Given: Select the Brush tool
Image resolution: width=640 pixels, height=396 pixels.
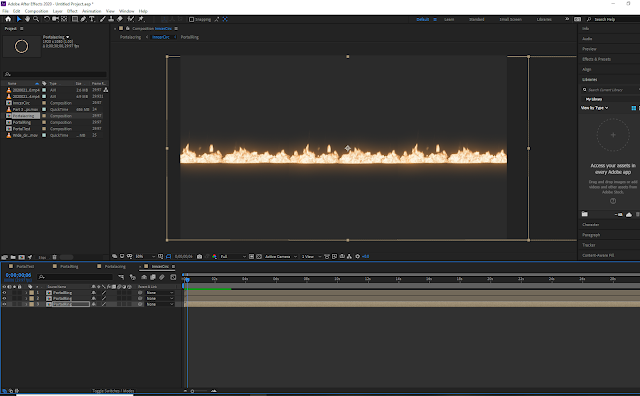Looking at the screenshot, I should pos(103,19).
